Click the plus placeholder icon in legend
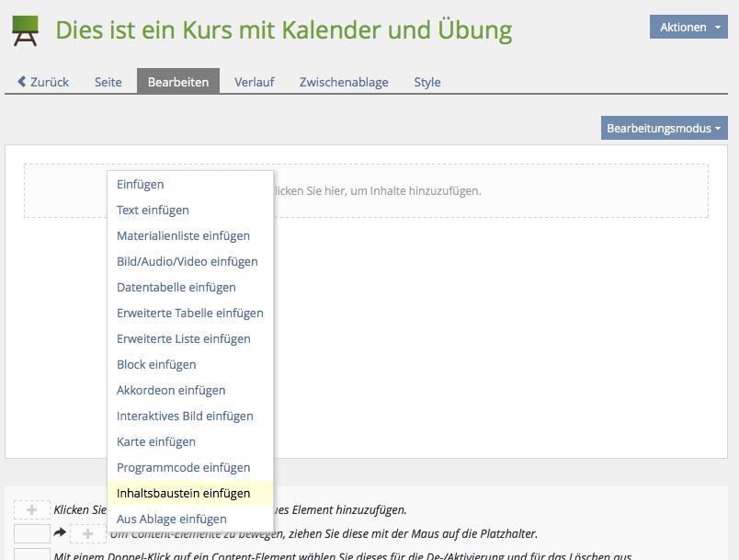 [x=32, y=510]
